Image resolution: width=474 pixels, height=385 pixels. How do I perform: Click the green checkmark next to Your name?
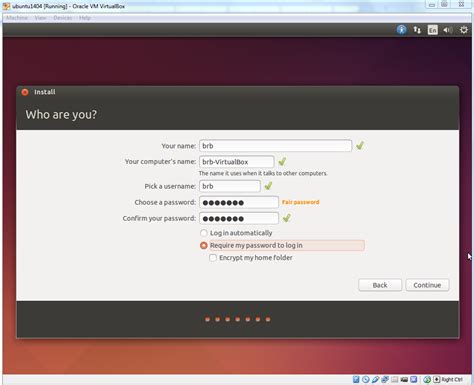[360, 145]
